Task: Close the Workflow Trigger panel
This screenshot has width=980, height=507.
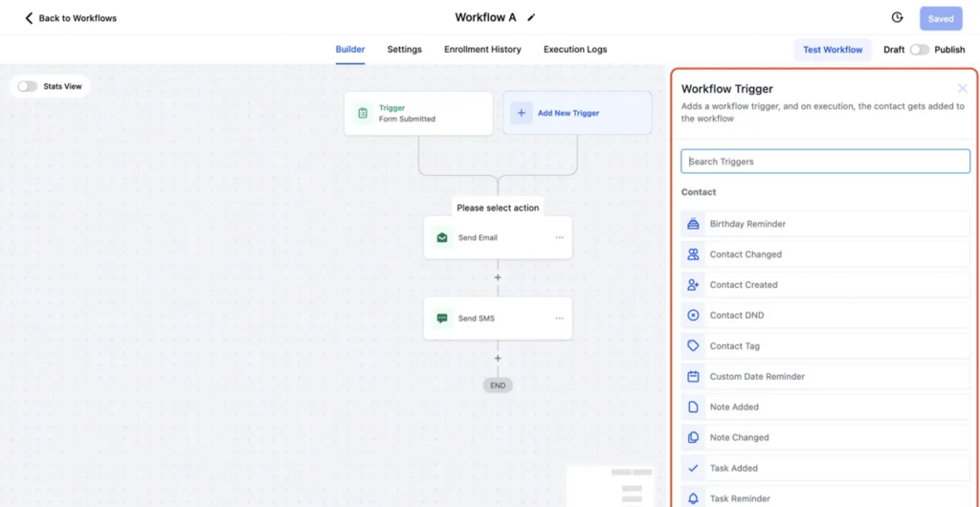Action: (962, 89)
